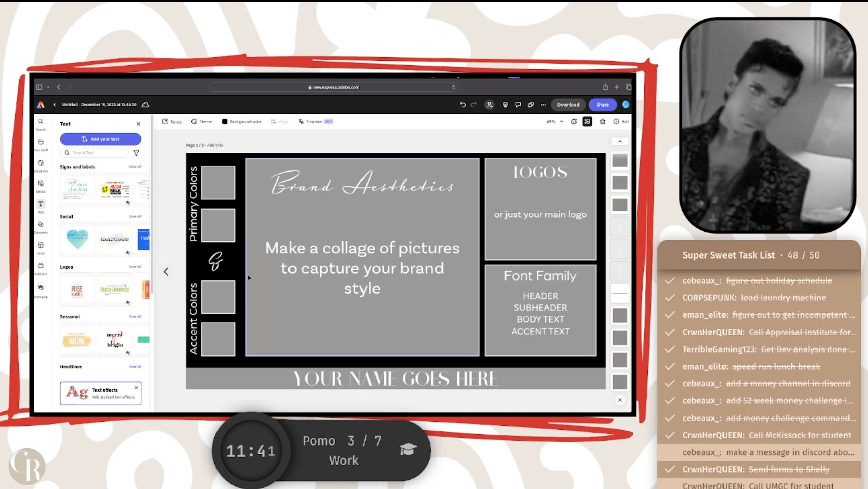Click the invite collaborators person icon
Viewport: 868px width, 489px height.
[489, 105]
